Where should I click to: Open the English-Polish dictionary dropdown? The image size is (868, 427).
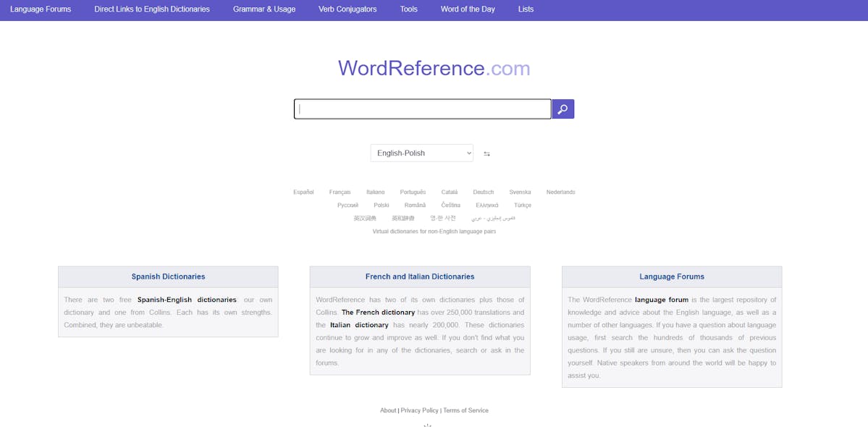[x=422, y=153]
